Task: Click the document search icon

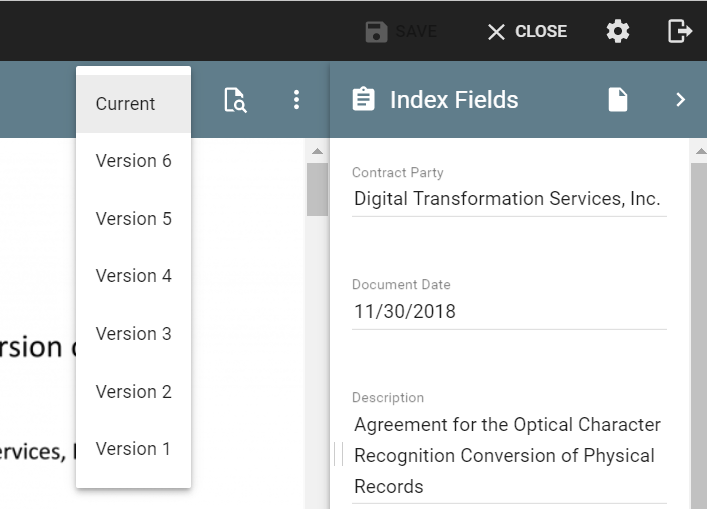Action: pyautogui.click(x=235, y=100)
